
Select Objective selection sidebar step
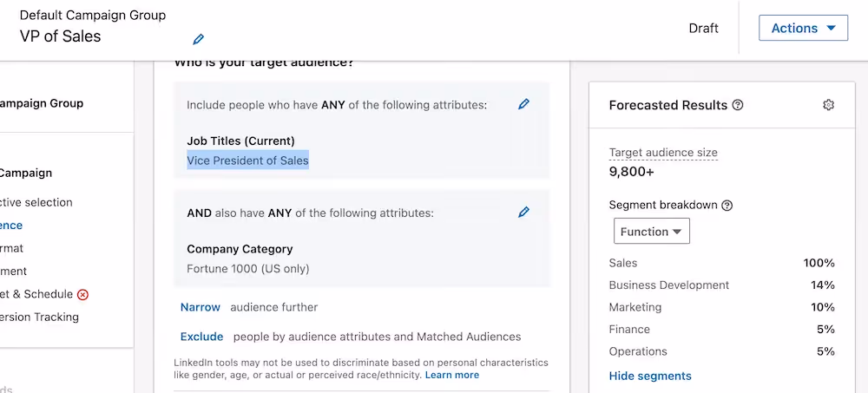coord(36,203)
